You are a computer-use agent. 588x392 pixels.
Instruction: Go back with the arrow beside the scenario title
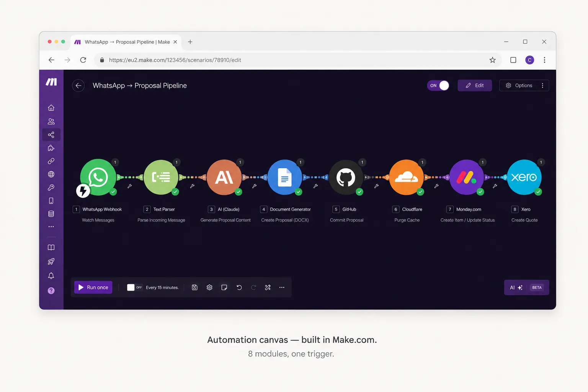[78, 85]
